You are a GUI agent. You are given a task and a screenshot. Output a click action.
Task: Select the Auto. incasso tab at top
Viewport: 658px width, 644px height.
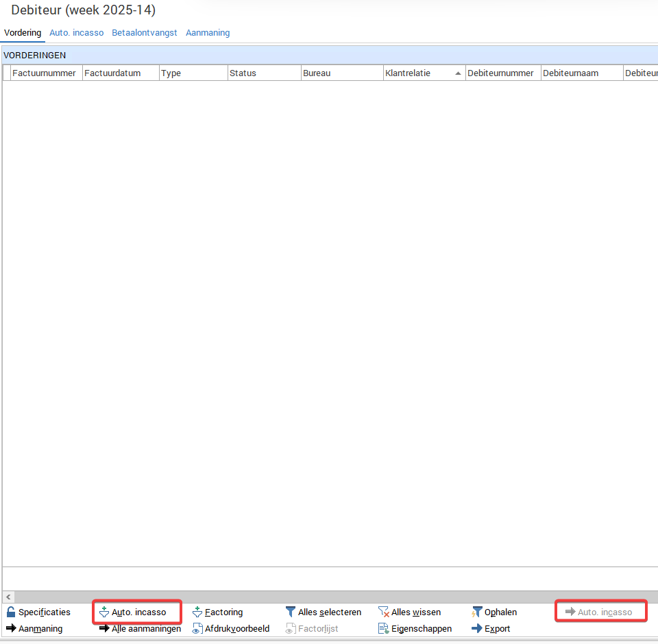[x=77, y=32]
